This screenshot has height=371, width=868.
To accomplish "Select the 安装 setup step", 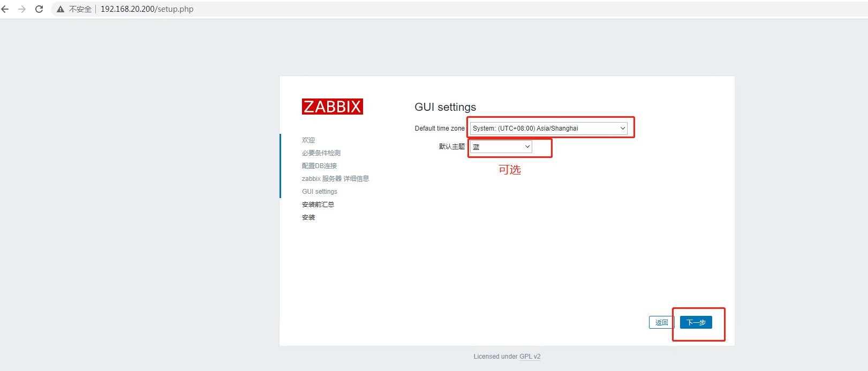I will tap(308, 217).
